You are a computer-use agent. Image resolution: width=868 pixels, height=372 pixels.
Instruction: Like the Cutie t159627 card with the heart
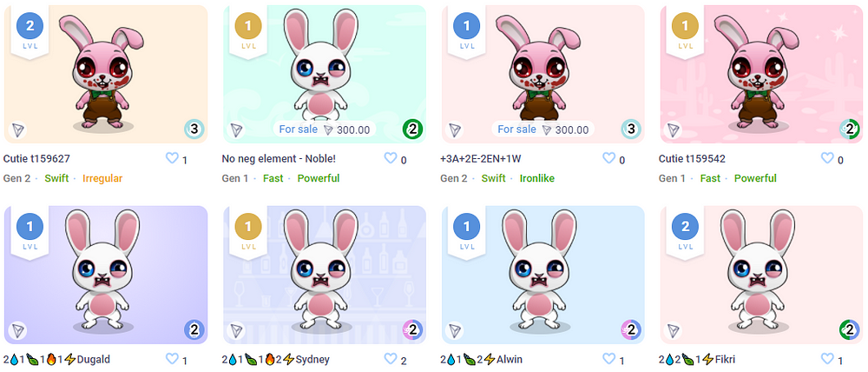pos(172,158)
